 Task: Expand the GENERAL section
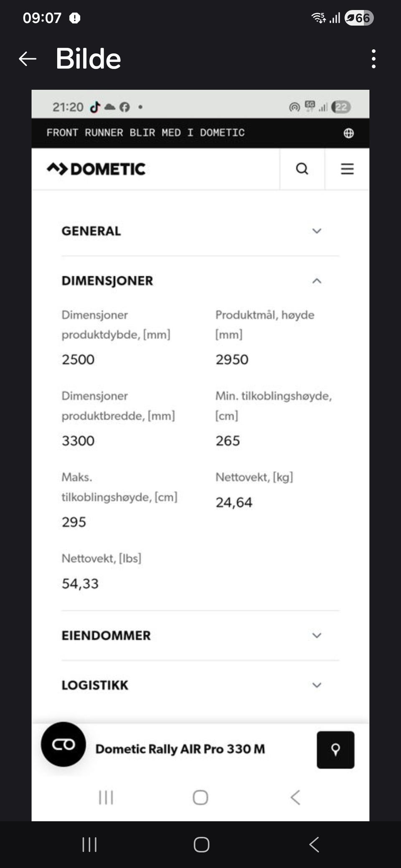tap(200, 231)
